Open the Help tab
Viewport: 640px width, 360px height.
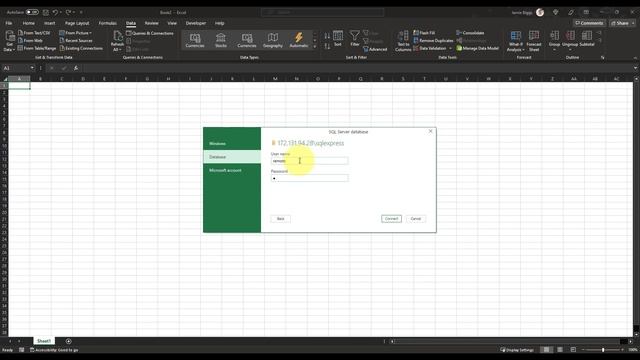click(x=220, y=23)
